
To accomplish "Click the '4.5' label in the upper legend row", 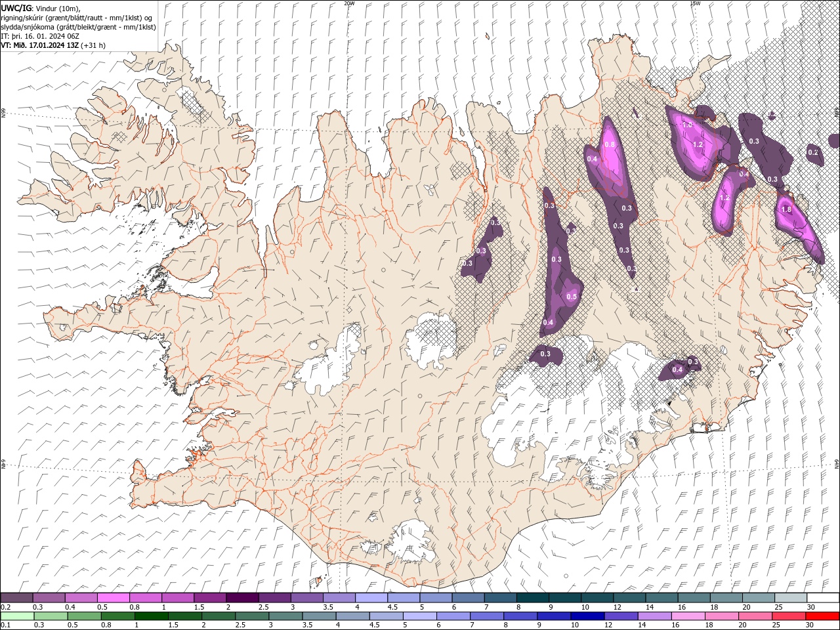I will [x=392, y=607].
